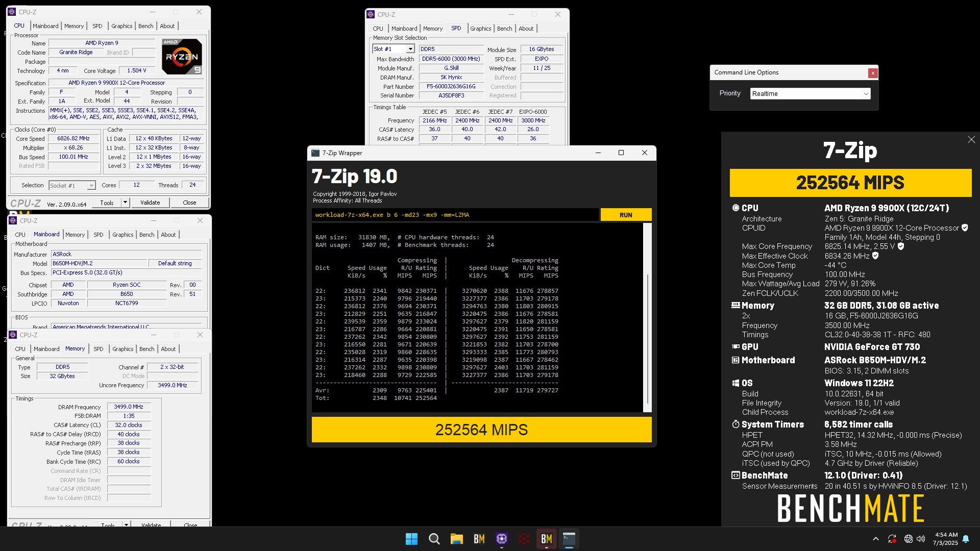Click the BenchMate version section icon
Screen dimensions: 980x551
pyautogui.click(x=736, y=475)
